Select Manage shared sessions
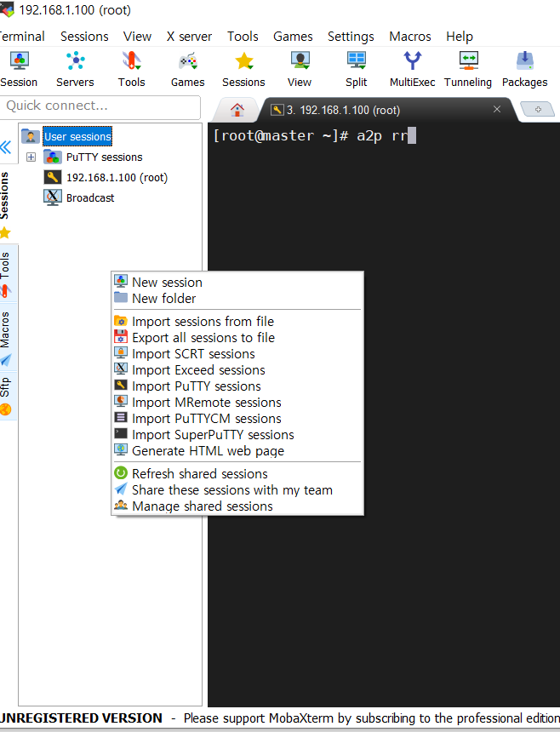The width and height of the screenshot is (560, 732). point(237,506)
